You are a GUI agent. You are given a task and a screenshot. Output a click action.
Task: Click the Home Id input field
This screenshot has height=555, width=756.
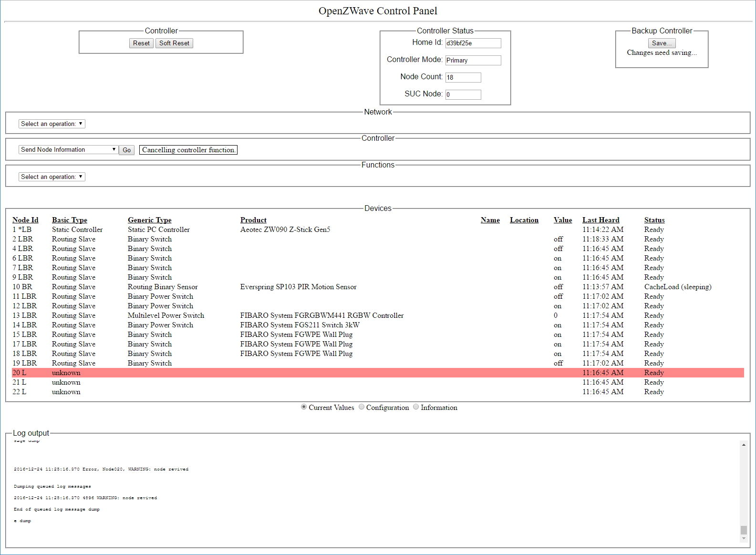click(x=473, y=43)
